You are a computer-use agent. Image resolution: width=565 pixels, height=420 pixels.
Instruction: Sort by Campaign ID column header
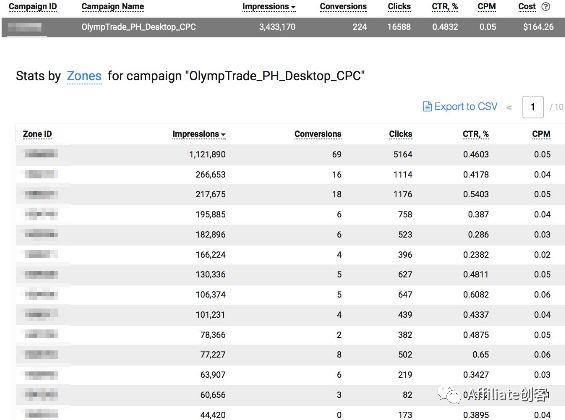click(33, 6)
